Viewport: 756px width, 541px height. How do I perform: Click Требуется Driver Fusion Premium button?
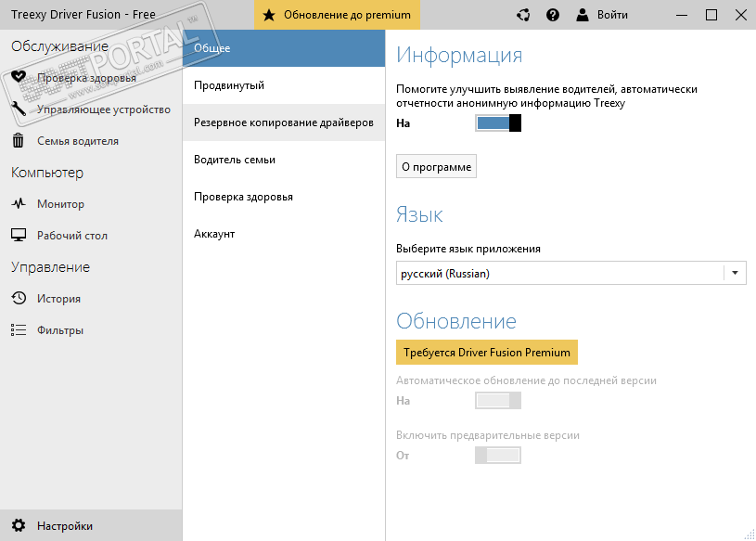pos(487,353)
